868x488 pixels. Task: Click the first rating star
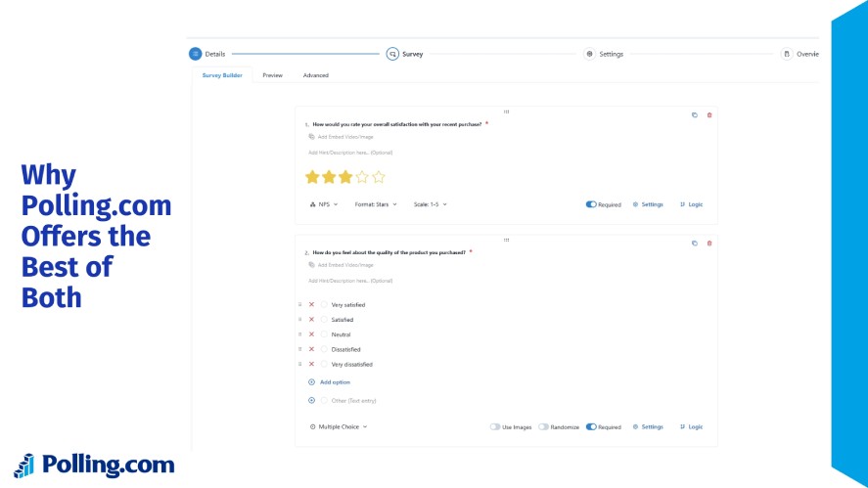(x=312, y=177)
